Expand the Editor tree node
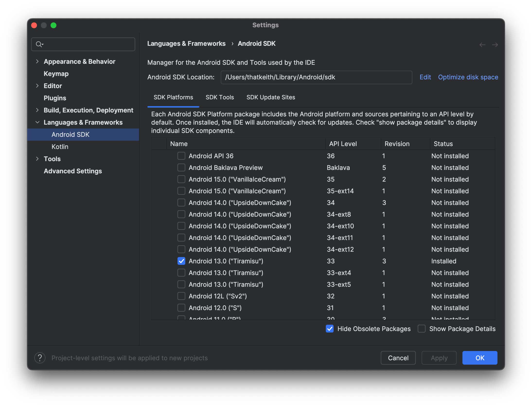This screenshot has height=406, width=532. coord(37,86)
